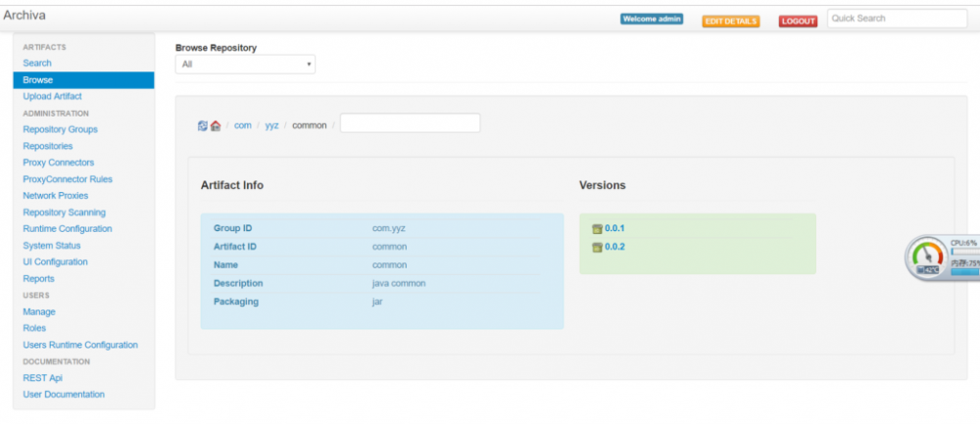Open Manage users page
This screenshot has height=424, width=980.
coord(39,311)
